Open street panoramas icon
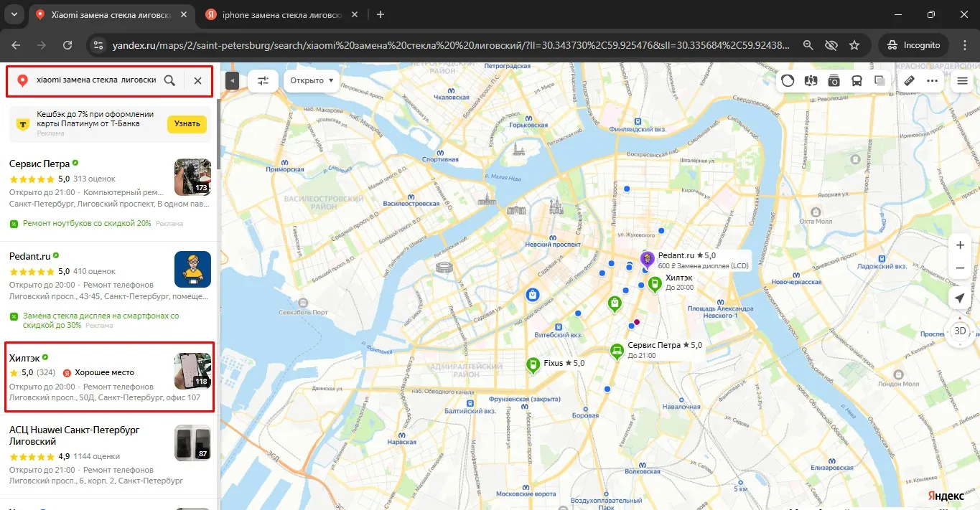Screen dimensions: 980x510 point(811,81)
